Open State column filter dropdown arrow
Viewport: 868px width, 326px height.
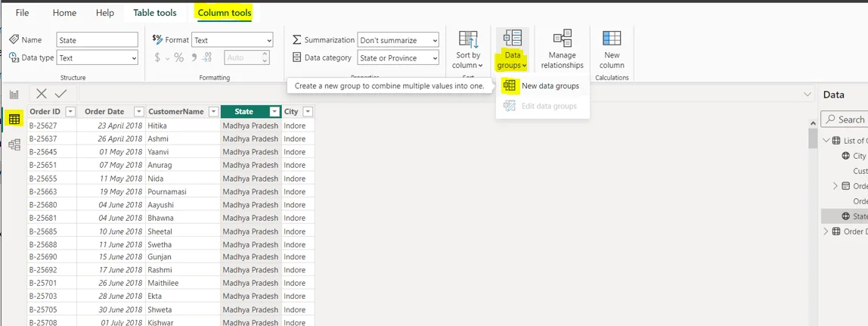pos(274,112)
